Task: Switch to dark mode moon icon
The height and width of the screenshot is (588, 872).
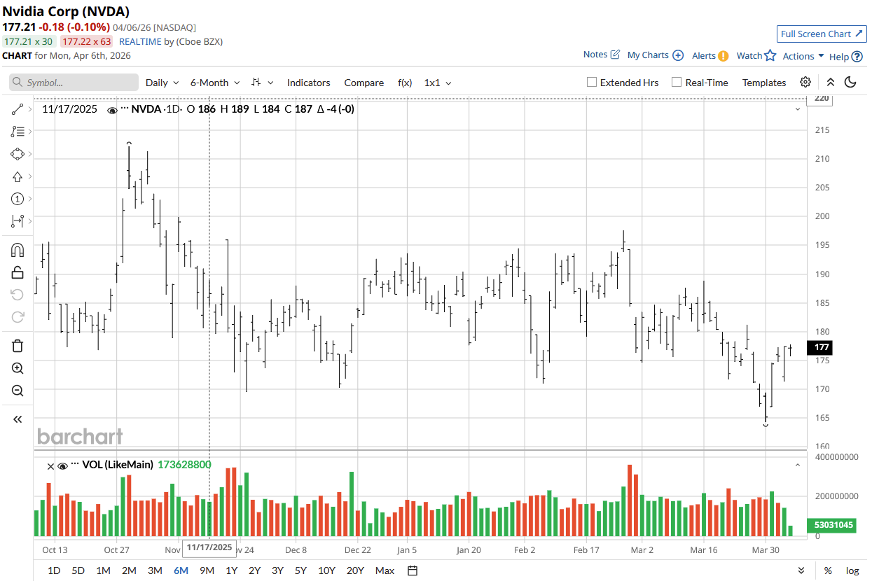Action: coord(850,82)
